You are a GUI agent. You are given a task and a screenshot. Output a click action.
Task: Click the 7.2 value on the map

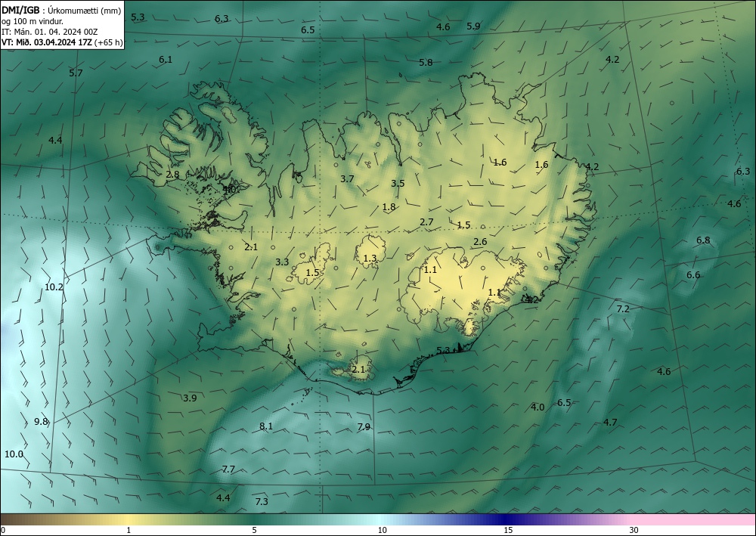pos(623,309)
